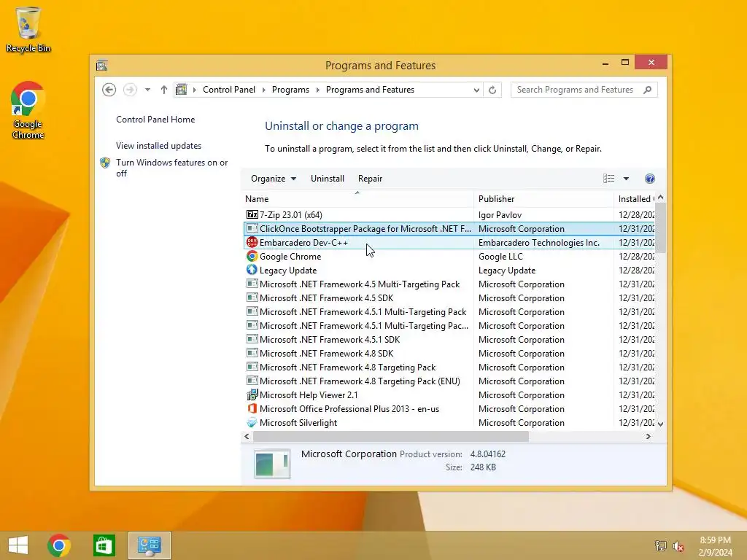Sort by the Publisher column header

coord(543,198)
